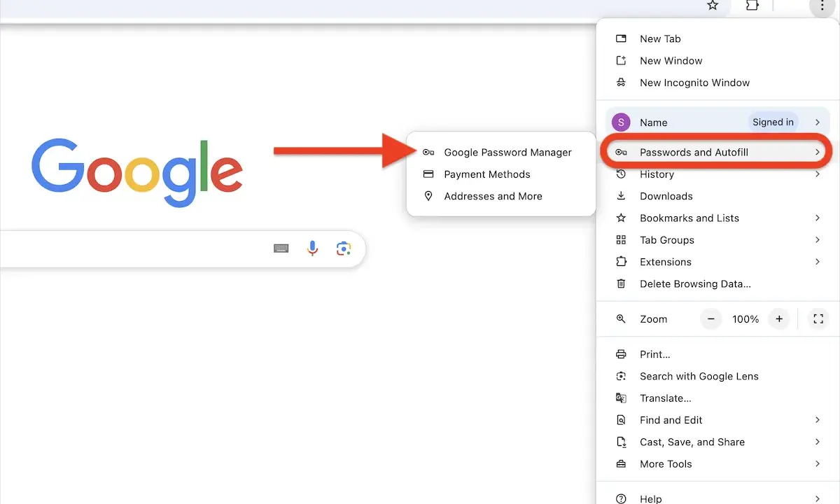Open the Extensions puzzle icon in toolbar

tap(752, 6)
